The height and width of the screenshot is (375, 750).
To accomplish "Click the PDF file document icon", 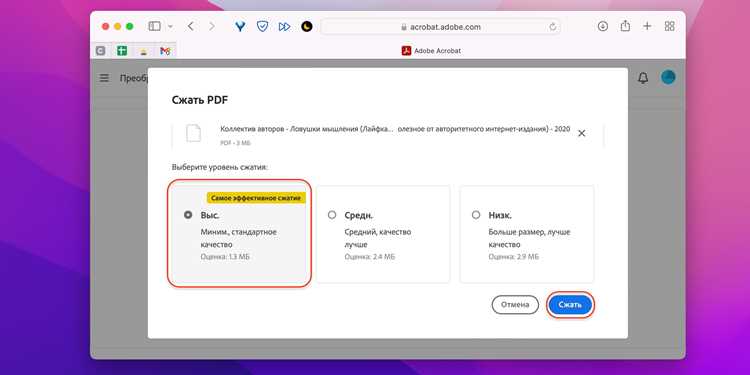I will tap(194, 133).
